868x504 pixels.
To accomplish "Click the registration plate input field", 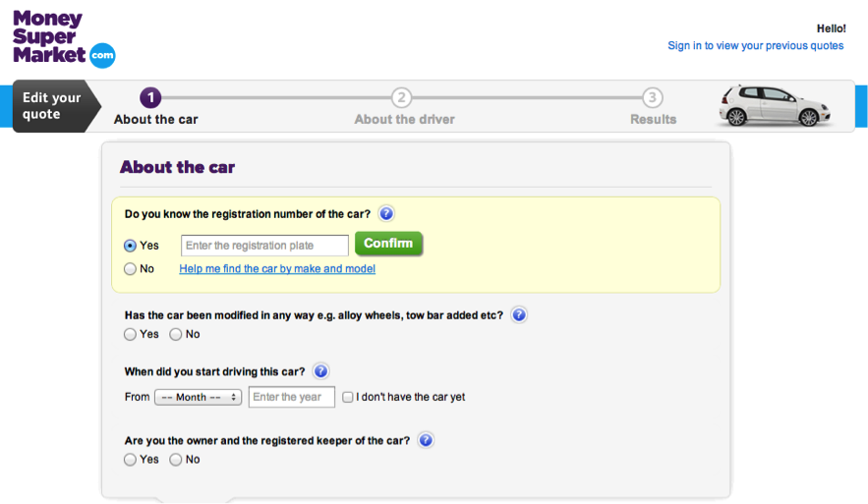I will pos(264,246).
